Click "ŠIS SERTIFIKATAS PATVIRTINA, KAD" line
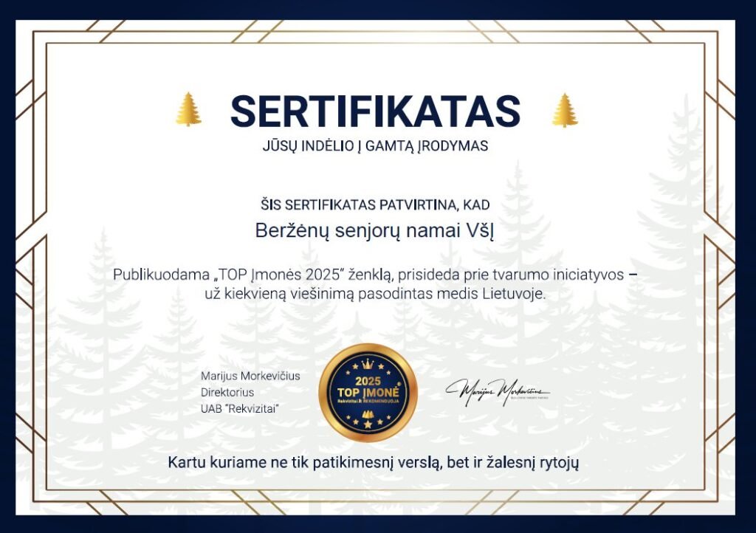Image resolution: width=756 pixels, height=533 pixels. (x=375, y=204)
